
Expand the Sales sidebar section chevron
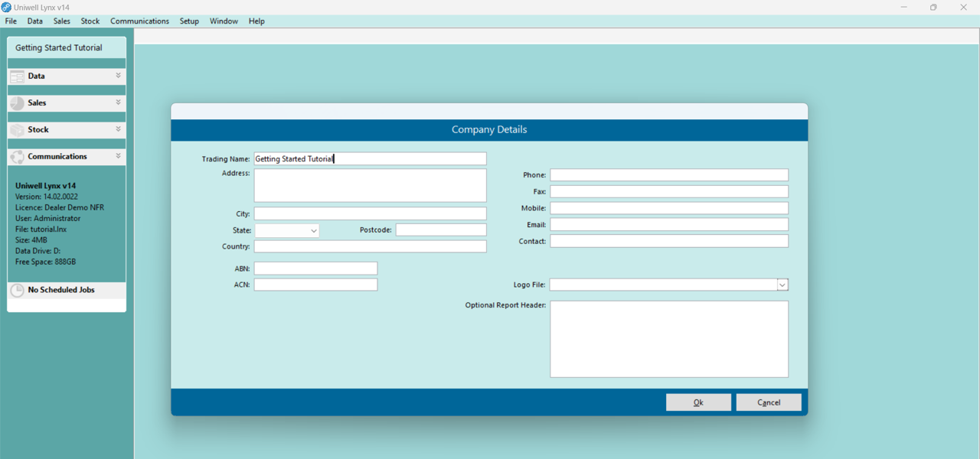pyautogui.click(x=118, y=103)
